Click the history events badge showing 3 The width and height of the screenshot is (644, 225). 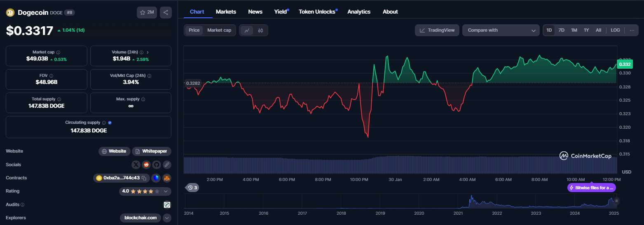(193, 188)
